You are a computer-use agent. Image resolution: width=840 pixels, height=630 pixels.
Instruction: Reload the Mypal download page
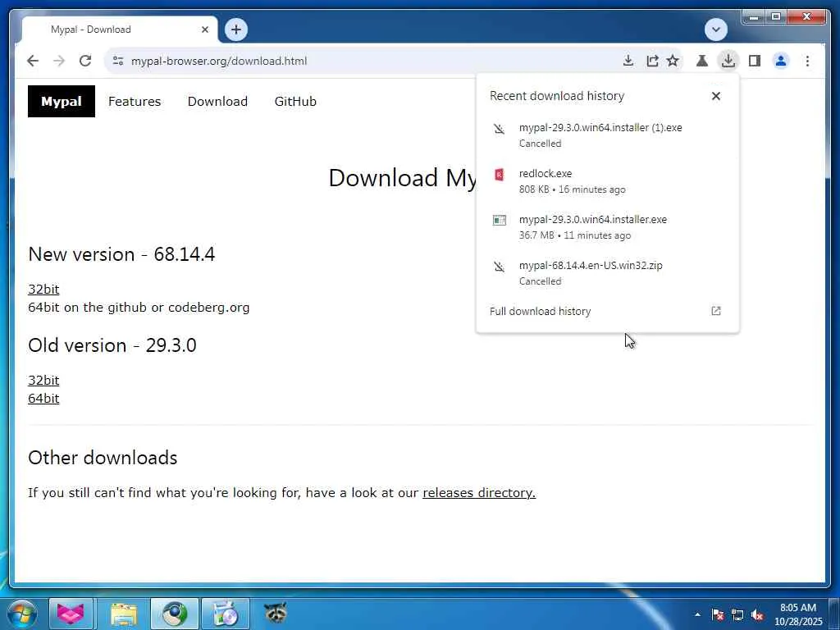pos(85,61)
